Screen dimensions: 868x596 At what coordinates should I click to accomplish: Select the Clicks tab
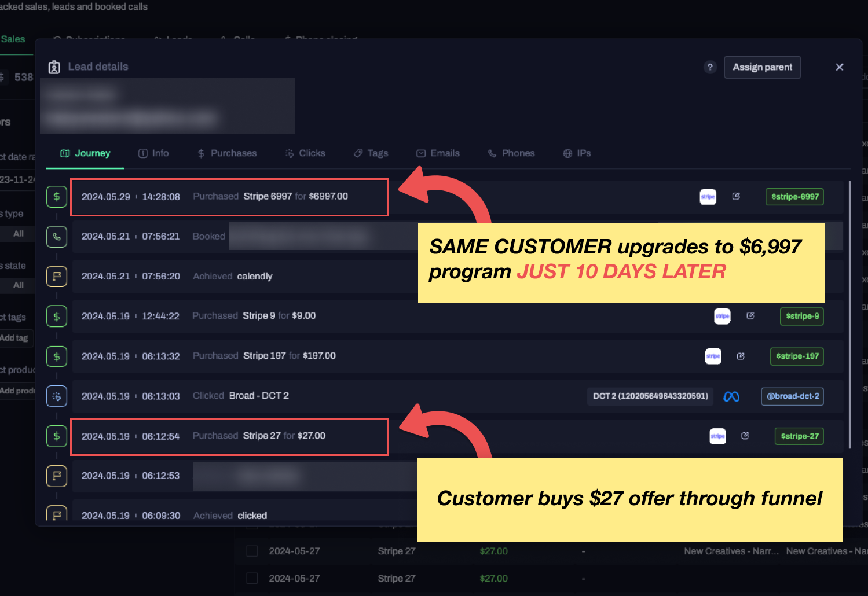305,153
